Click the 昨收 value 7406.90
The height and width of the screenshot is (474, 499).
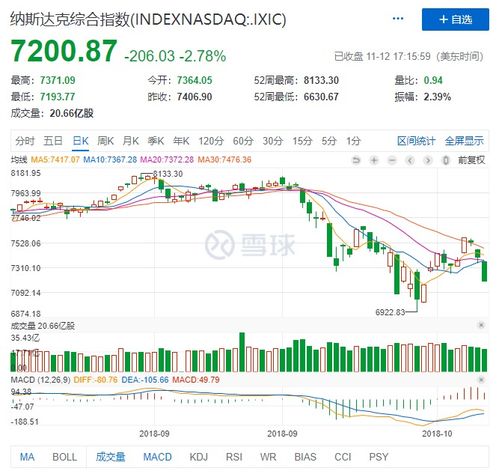tap(195, 97)
